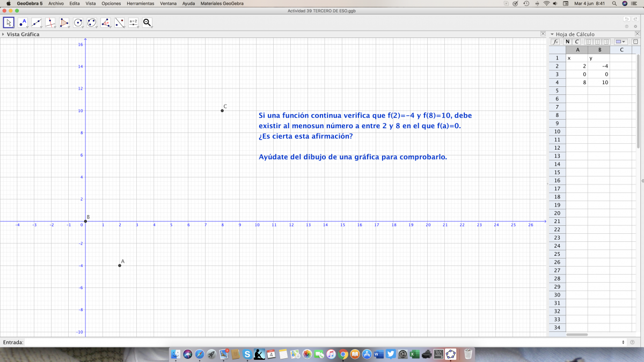Click the Zoom out magnifier tool

(147, 23)
